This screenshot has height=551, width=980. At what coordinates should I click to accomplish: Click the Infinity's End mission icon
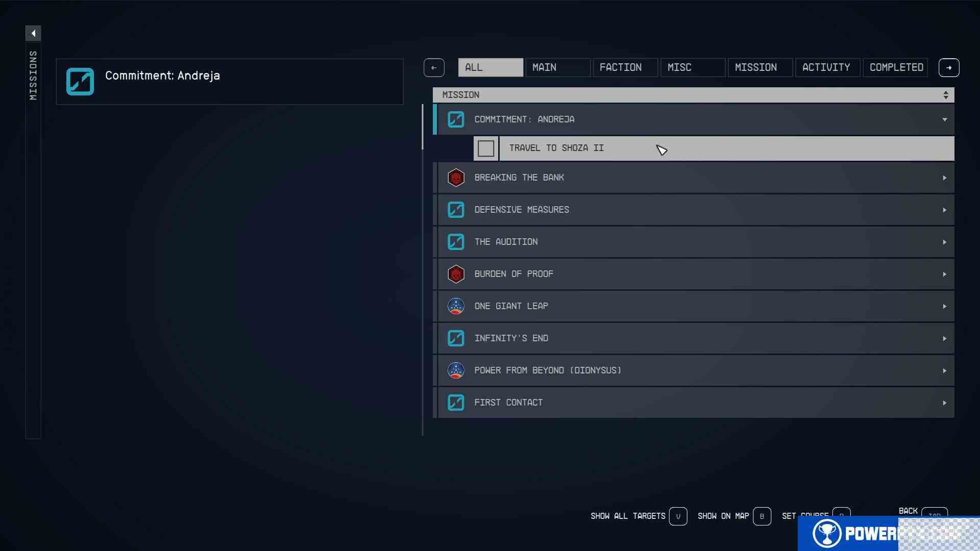(456, 338)
